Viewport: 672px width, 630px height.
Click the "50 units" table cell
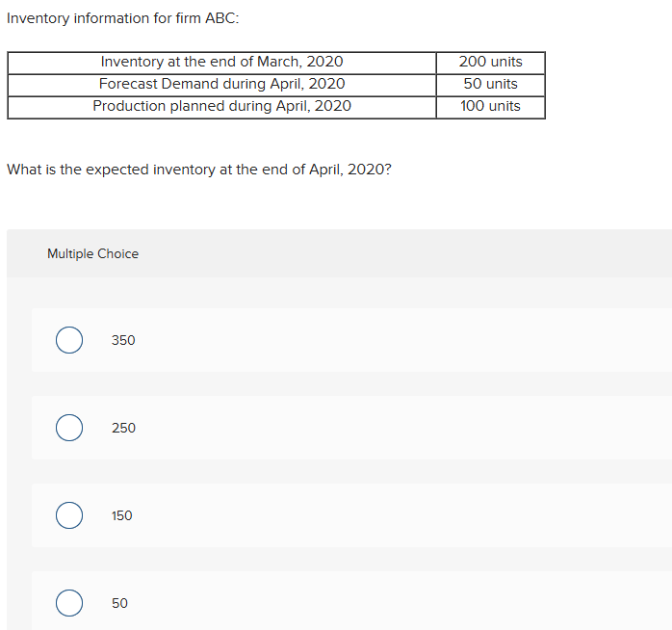click(490, 84)
